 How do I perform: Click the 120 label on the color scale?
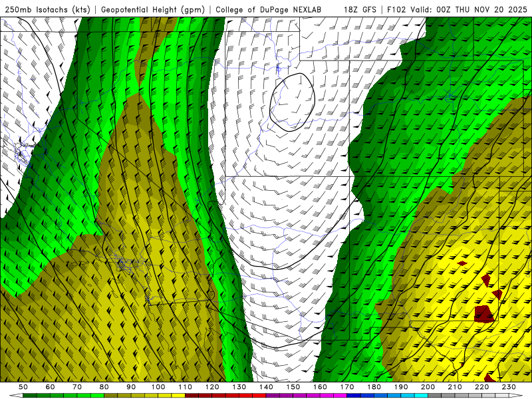coord(212,387)
